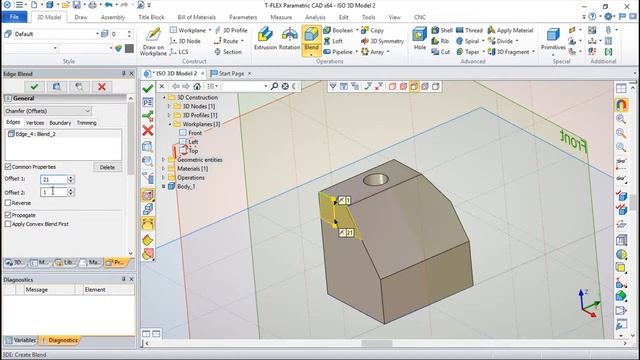Image resolution: width=640 pixels, height=360 pixels.
Task: Expand the Body_1 tree node
Action: click(x=164, y=187)
